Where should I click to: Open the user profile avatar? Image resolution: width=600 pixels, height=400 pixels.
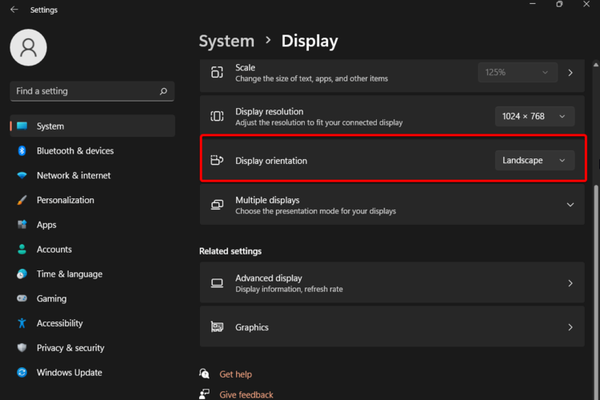[28, 47]
